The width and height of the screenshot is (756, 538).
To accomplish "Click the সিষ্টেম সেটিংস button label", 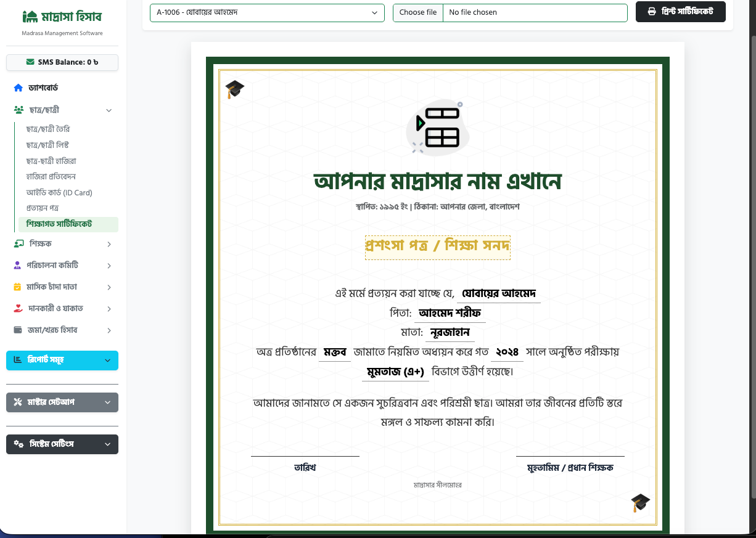I will pyautogui.click(x=52, y=444).
